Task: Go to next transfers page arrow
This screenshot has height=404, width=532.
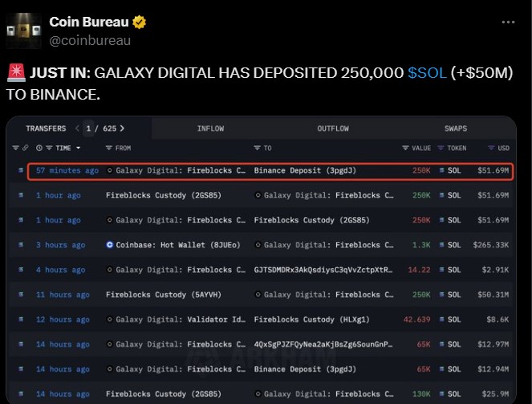Action: 122,128
